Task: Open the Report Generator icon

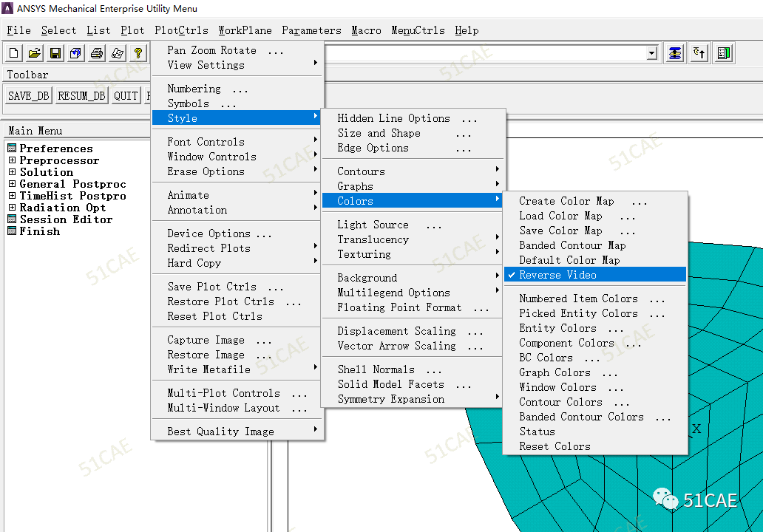Action: (x=118, y=53)
